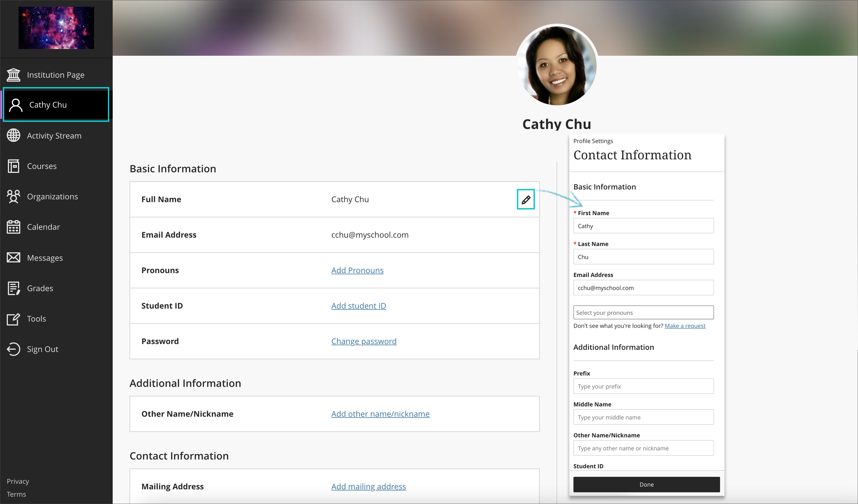Click the Done button in panel
The width and height of the screenshot is (858, 504).
coord(646,484)
